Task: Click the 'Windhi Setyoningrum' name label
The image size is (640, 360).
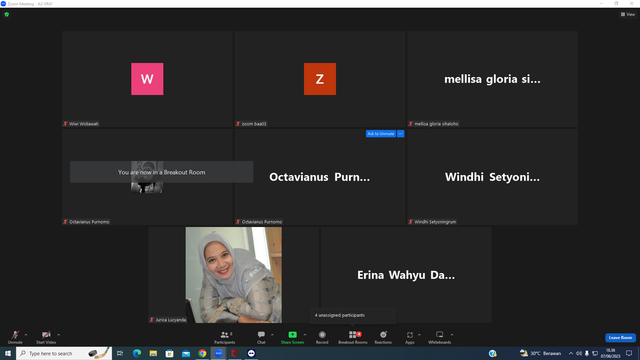Action: (435, 222)
